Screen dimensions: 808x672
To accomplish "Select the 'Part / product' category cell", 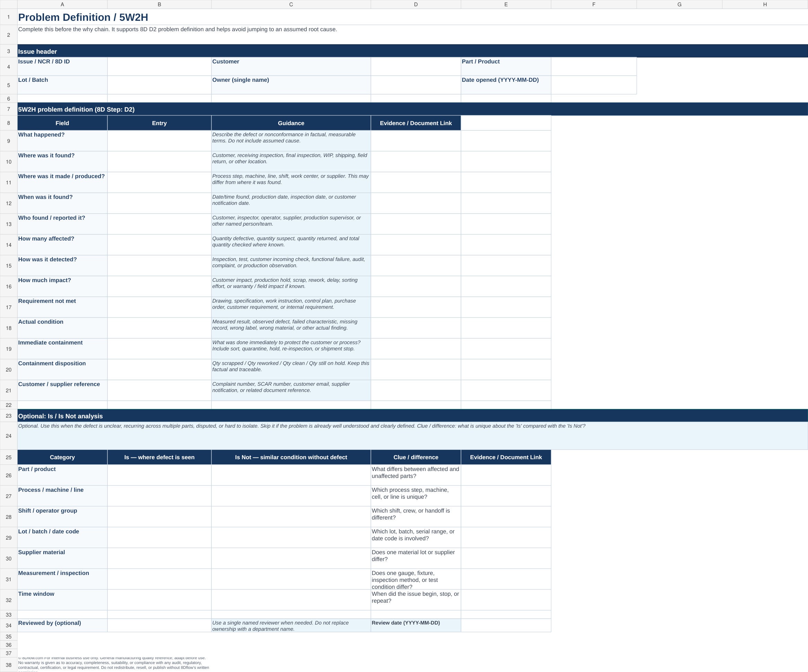I will coord(62,475).
